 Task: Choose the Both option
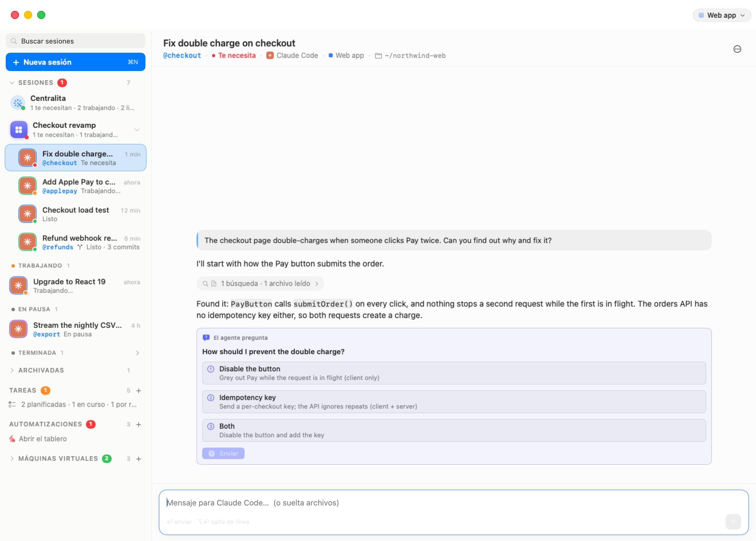(454, 430)
